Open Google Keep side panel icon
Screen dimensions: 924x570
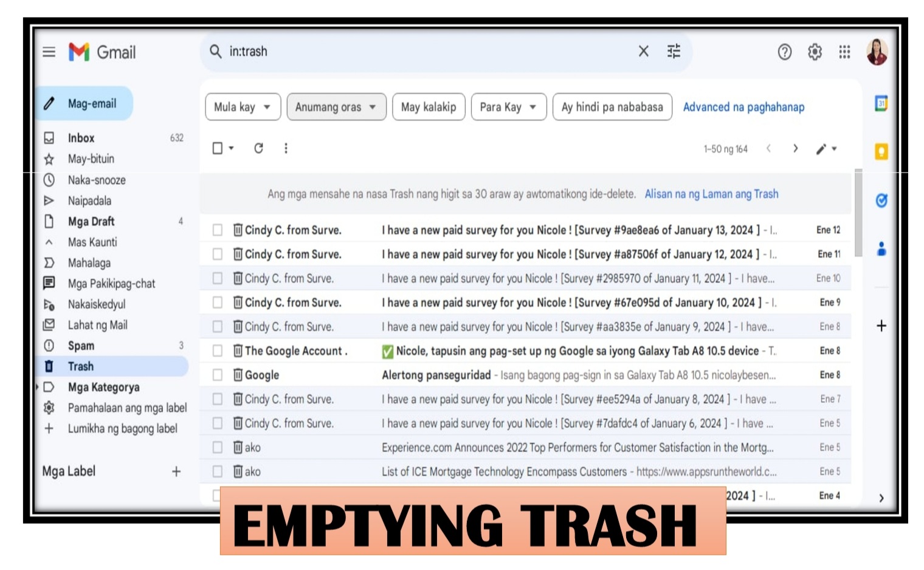coord(881,151)
